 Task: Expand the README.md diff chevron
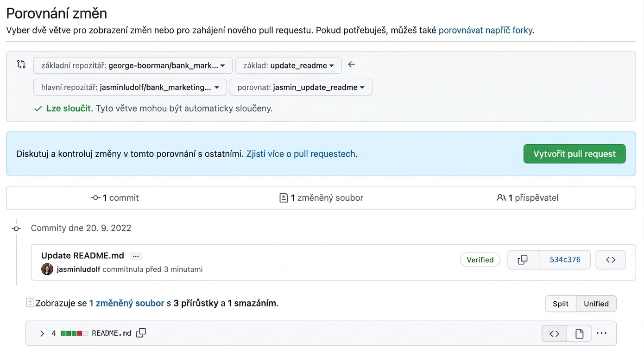click(x=42, y=333)
